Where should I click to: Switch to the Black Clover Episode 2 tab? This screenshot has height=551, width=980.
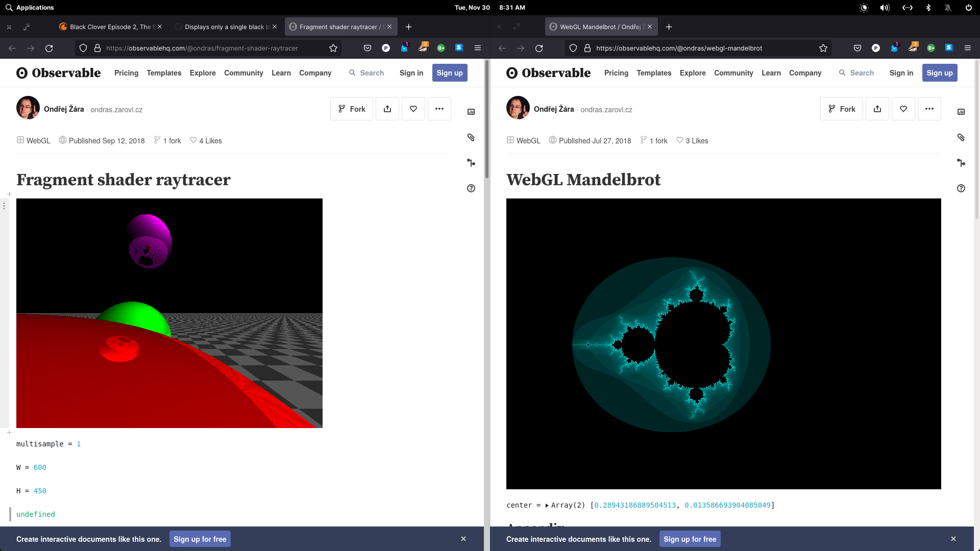(110, 27)
